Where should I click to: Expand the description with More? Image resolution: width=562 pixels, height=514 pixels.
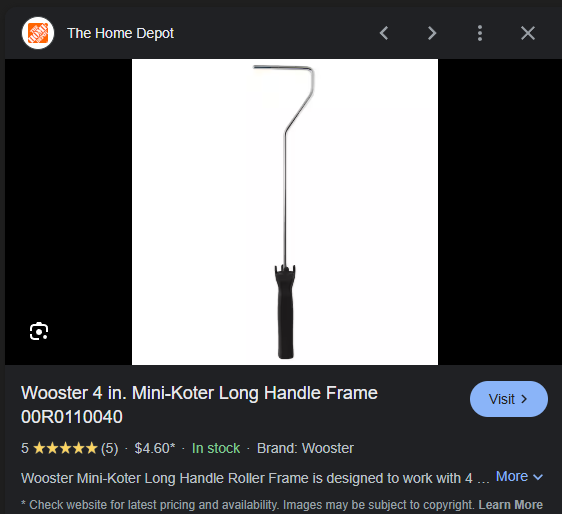[519, 477]
